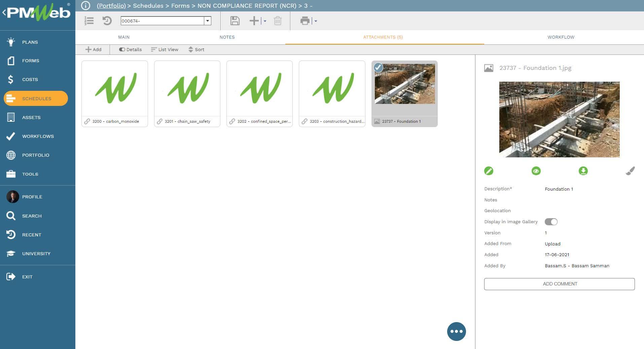The height and width of the screenshot is (349, 644).
Task: Switch to the Main tab
Action: click(x=124, y=37)
